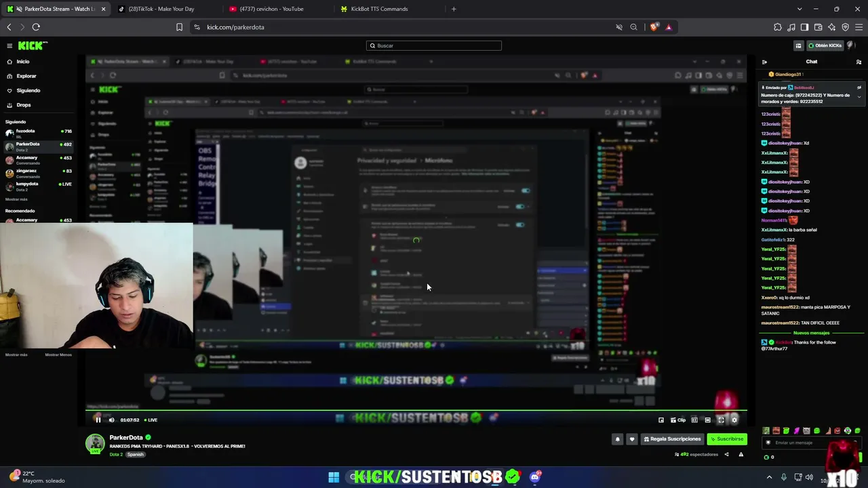
Task: Click the Obtén KICKs button
Action: 825,45
